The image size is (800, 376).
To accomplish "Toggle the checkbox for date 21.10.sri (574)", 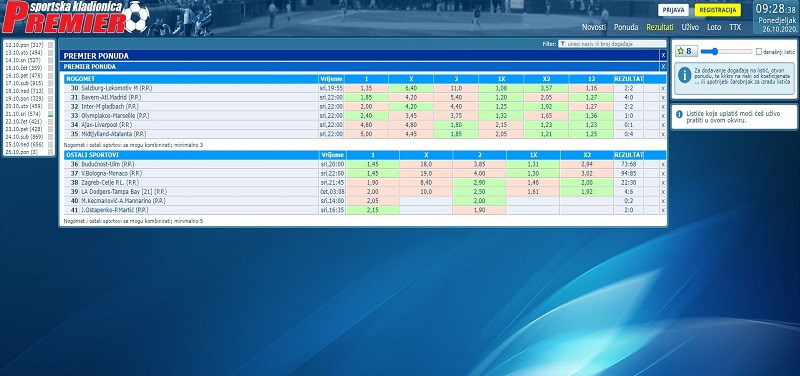I will coord(51,114).
